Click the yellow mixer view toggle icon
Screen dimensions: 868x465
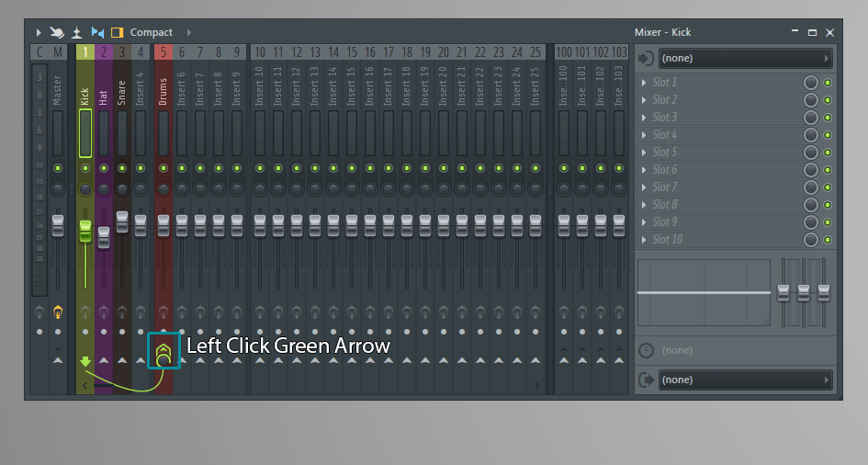tap(117, 33)
